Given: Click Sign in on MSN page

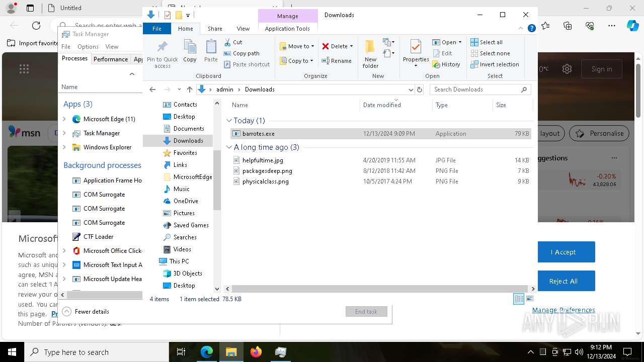Looking at the screenshot, I should tap(602, 69).
